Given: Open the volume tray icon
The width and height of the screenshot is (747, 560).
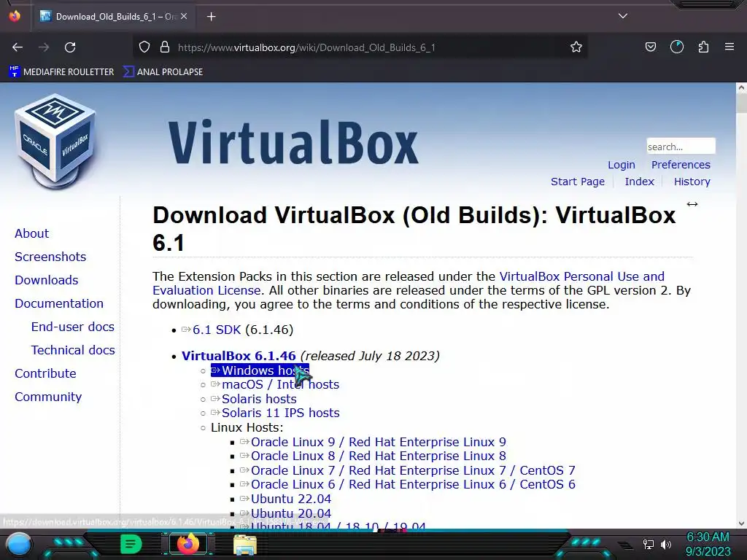Looking at the screenshot, I should pyautogui.click(x=666, y=544).
